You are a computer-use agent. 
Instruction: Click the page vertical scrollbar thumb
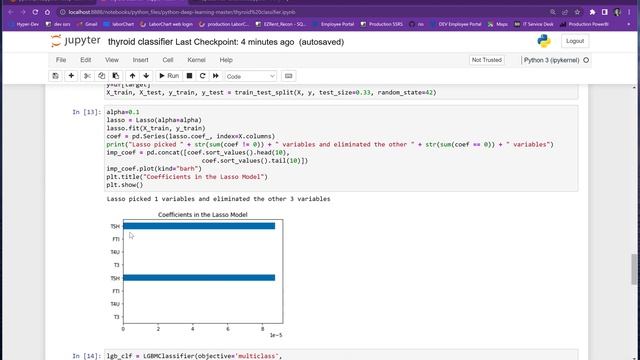(634, 269)
